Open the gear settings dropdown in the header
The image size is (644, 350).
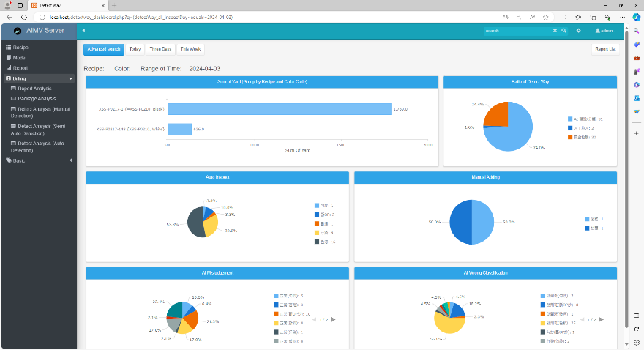[580, 31]
